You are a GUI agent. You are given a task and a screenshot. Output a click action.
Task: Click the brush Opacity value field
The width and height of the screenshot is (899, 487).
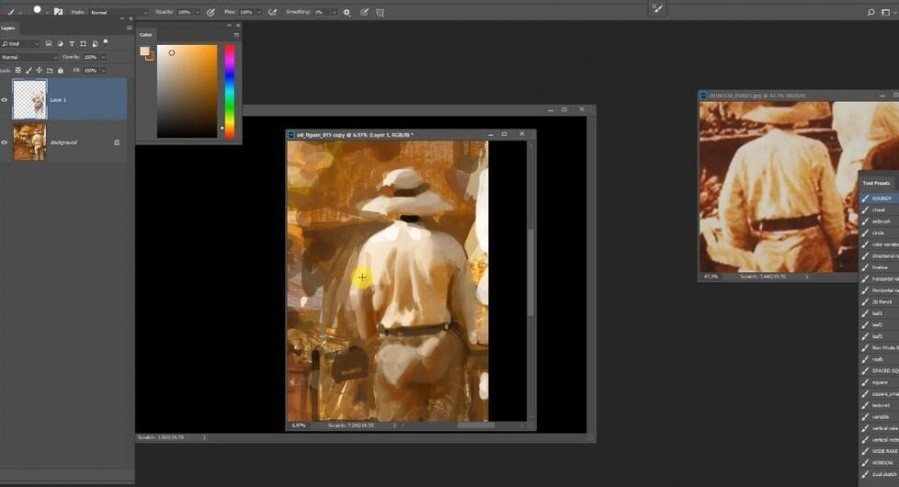click(183, 12)
